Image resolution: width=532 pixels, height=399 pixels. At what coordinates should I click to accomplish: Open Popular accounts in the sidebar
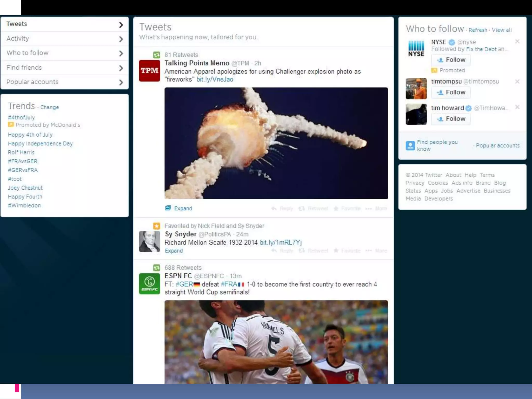[64, 82]
